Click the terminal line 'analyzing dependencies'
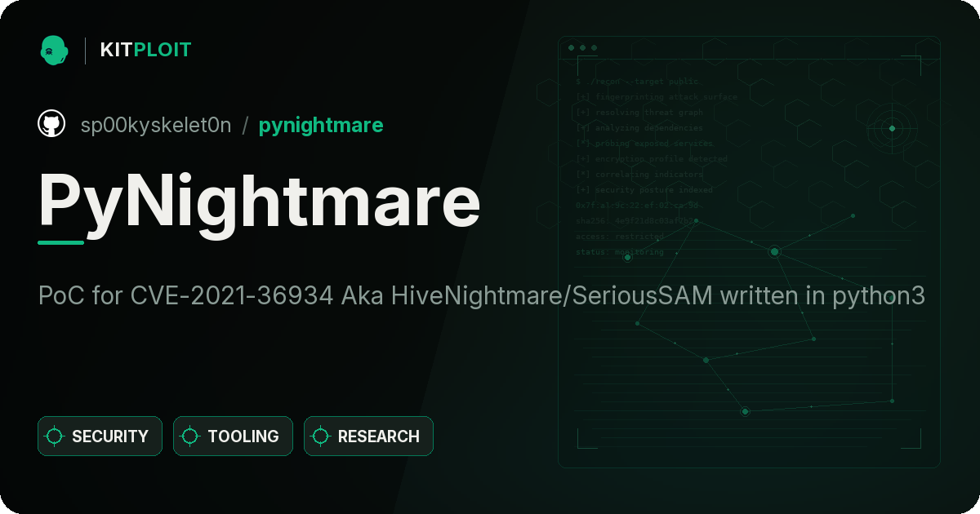Screen dimensions: 980x514 (x=639, y=128)
